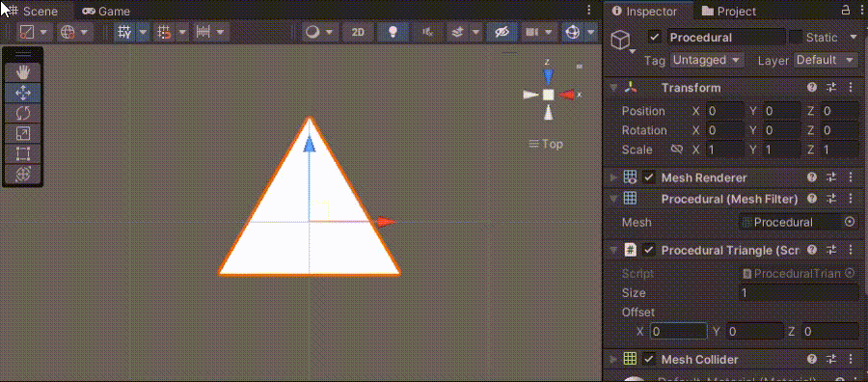Toggle scene lighting lightbulb
The width and height of the screenshot is (868, 382).
393,32
